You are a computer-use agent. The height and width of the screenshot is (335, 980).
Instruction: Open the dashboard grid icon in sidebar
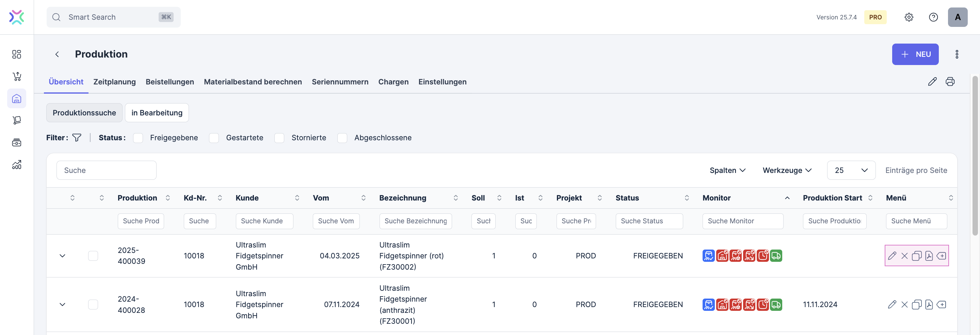pos(17,54)
